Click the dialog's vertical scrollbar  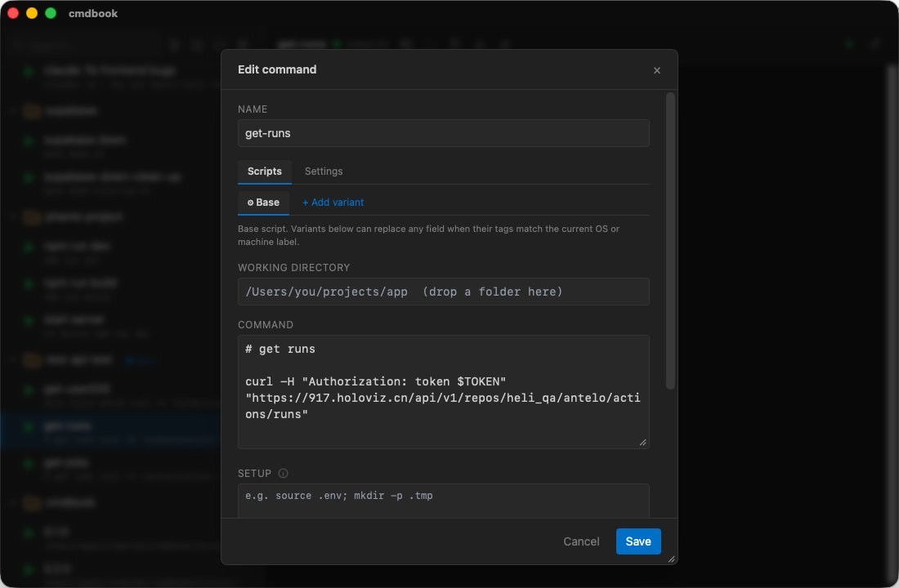[x=669, y=241]
